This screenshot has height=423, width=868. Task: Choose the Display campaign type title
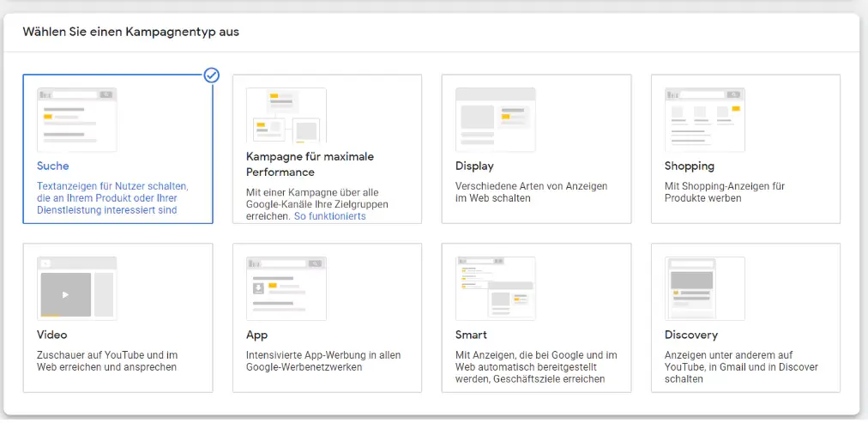point(474,166)
